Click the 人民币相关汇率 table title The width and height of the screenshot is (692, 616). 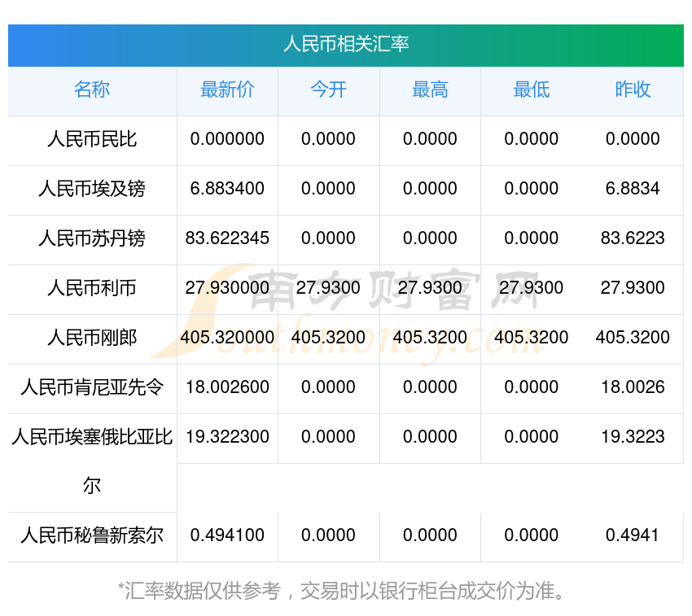(346, 44)
